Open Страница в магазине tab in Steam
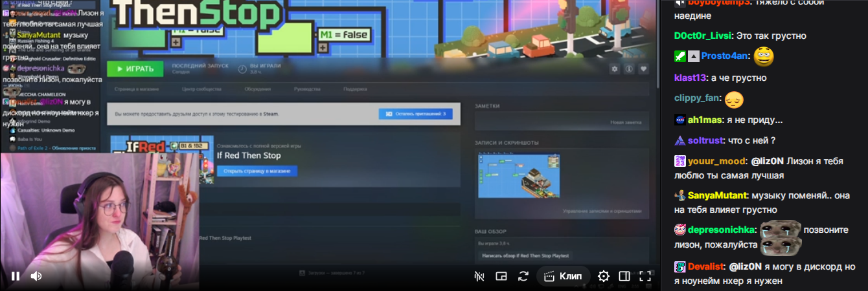This screenshot has height=291, width=868. [x=135, y=89]
